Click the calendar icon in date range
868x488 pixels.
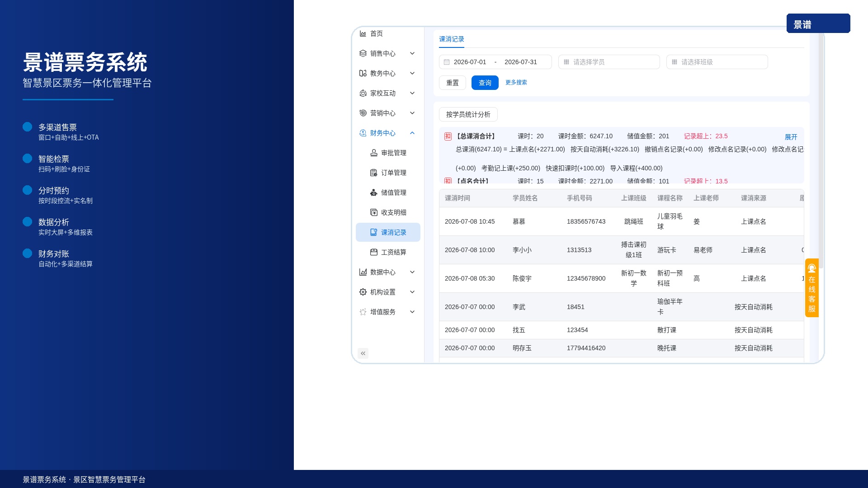[447, 62]
